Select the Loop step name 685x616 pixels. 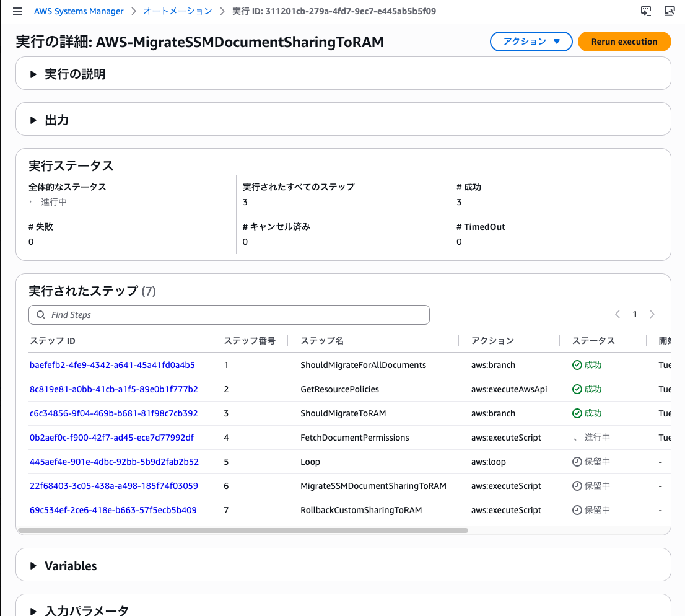tap(310, 462)
